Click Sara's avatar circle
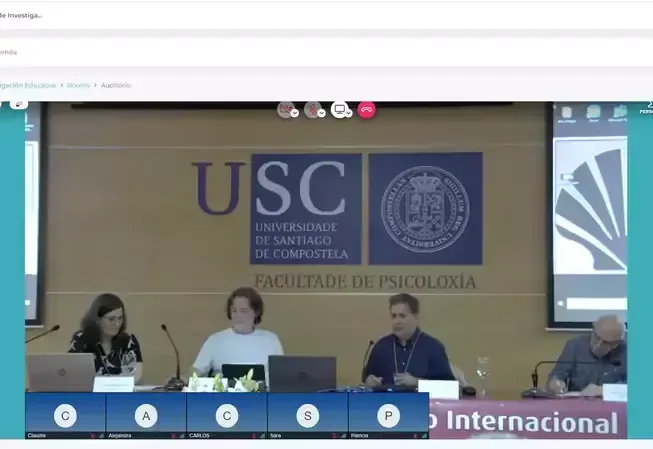653x449 pixels. coord(307,414)
